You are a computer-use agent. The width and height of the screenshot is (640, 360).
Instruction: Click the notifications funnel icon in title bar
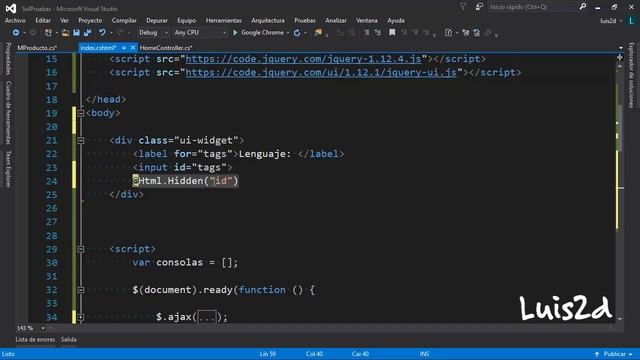[x=463, y=7]
